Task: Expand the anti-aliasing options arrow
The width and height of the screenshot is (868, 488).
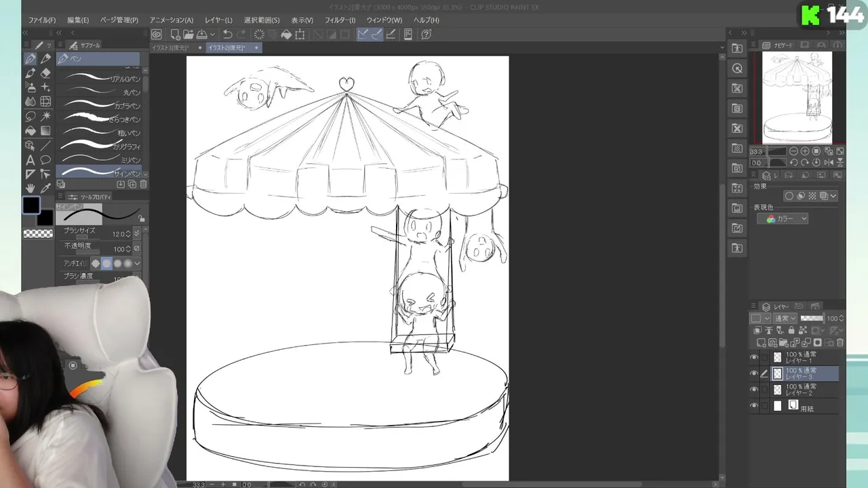Action: [x=137, y=264]
